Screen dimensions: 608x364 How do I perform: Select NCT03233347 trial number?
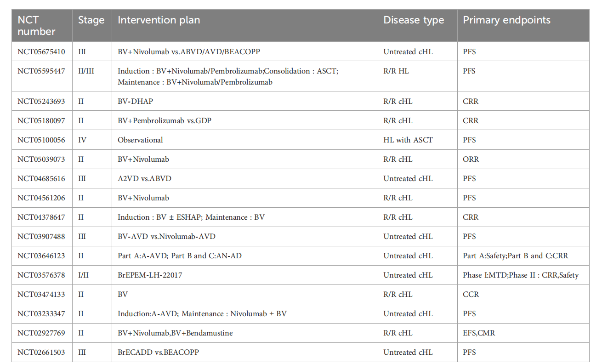[41, 313]
